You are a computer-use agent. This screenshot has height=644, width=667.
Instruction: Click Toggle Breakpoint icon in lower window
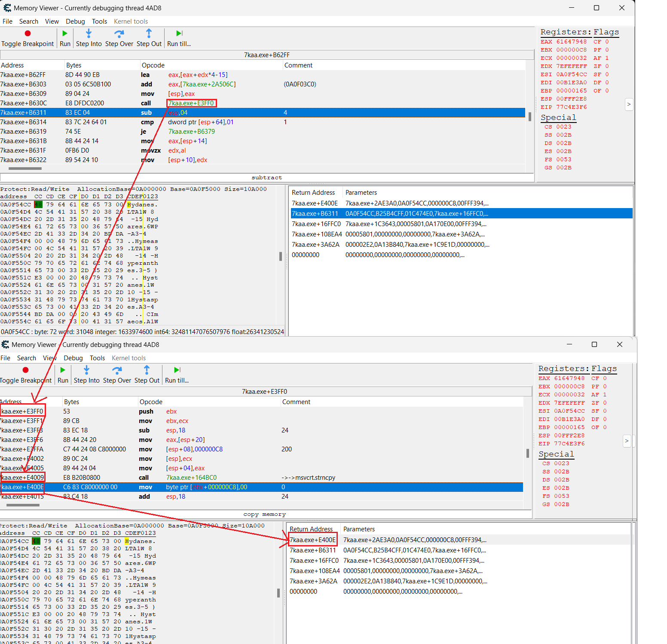pos(25,370)
